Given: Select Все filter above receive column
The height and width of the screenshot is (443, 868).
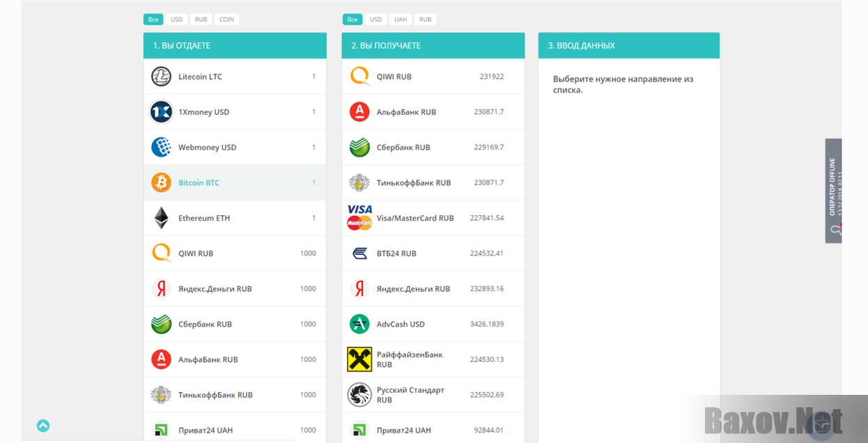Looking at the screenshot, I should pos(353,20).
